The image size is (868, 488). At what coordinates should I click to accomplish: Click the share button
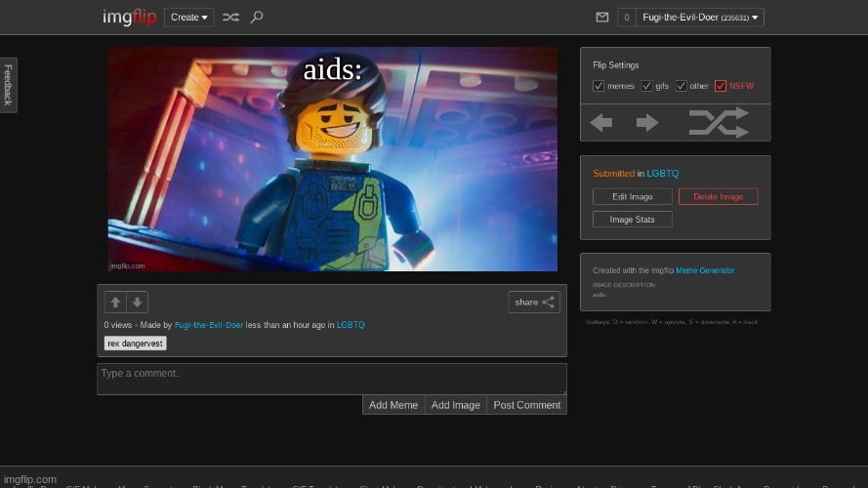pyautogui.click(x=534, y=303)
